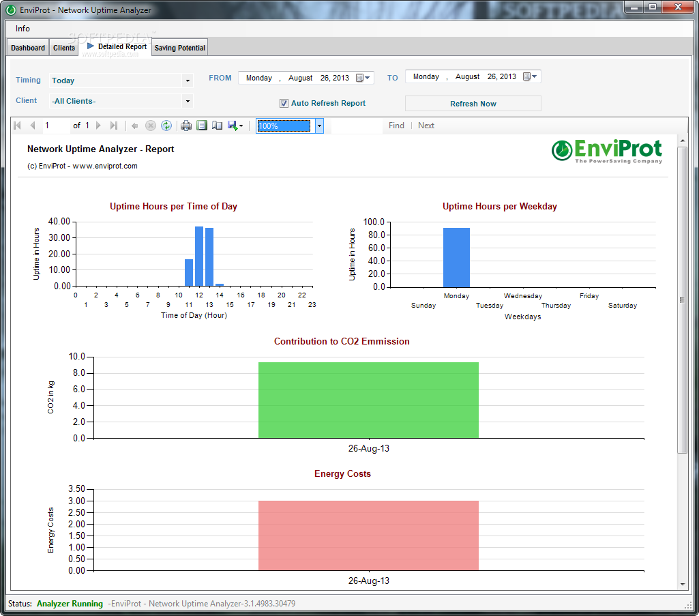Refresh the report viewer
Screen dimensions: 699x616
(x=166, y=126)
